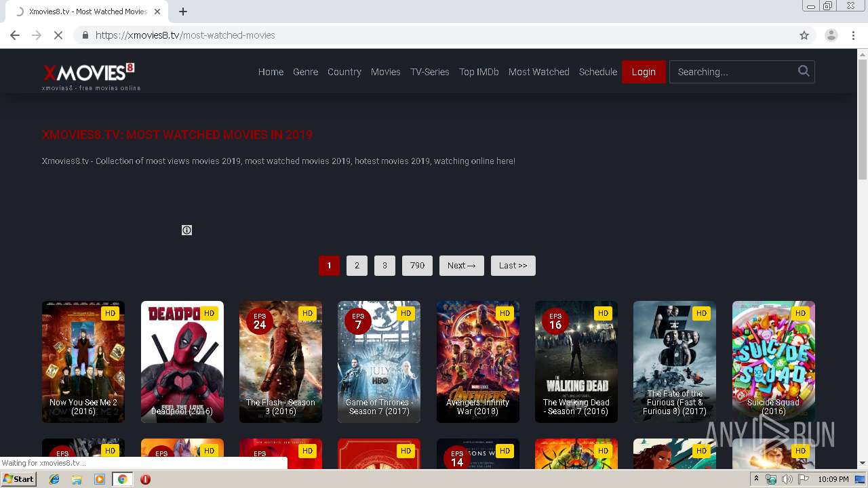The height and width of the screenshot is (488, 868).
Task: Show hidden tray icons arrow
Action: pos(756,479)
